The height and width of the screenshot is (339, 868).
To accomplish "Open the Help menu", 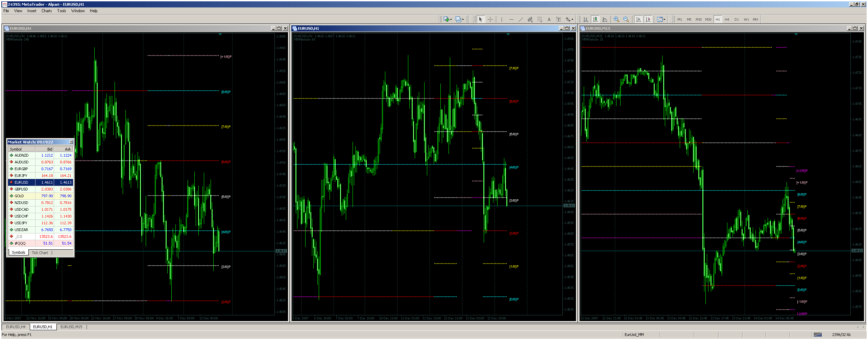I will 94,11.
